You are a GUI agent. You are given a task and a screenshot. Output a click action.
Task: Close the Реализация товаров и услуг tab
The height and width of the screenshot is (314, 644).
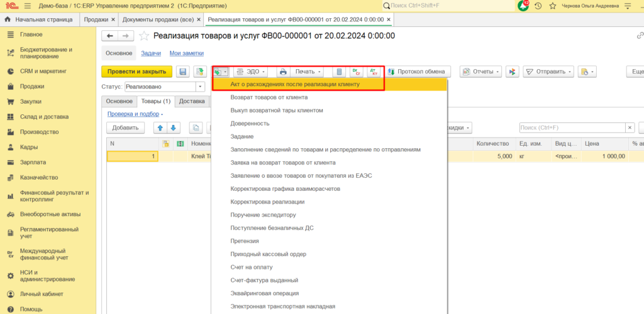389,19
